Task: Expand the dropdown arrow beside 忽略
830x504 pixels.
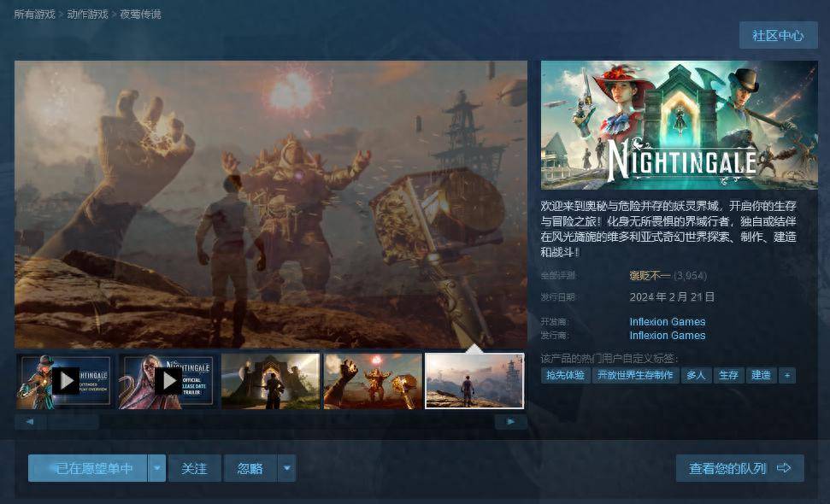Action: click(x=287, y=468)
